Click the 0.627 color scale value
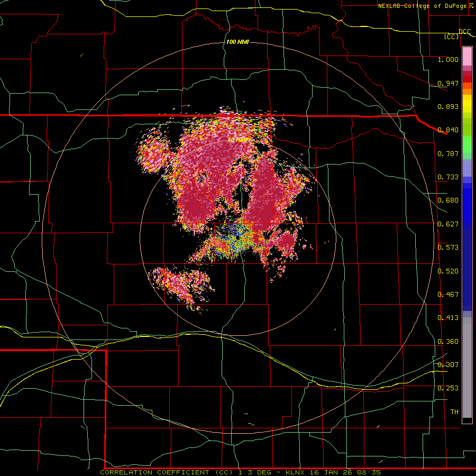The image size is (476, 476). pos(448,224)
